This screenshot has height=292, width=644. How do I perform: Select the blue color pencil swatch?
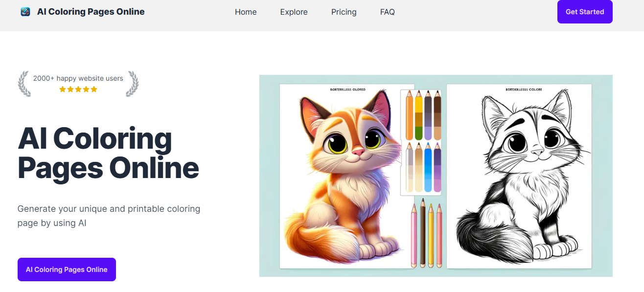(x=428, y=167)
